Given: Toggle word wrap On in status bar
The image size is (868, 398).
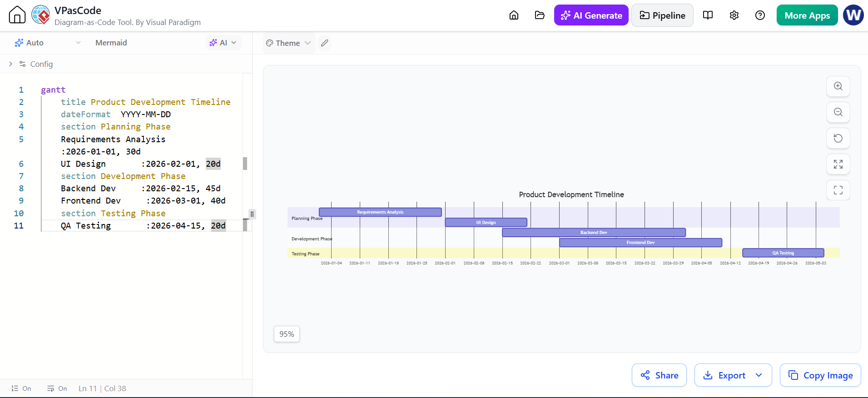Looking at the screenshot, I should point(57,388).
